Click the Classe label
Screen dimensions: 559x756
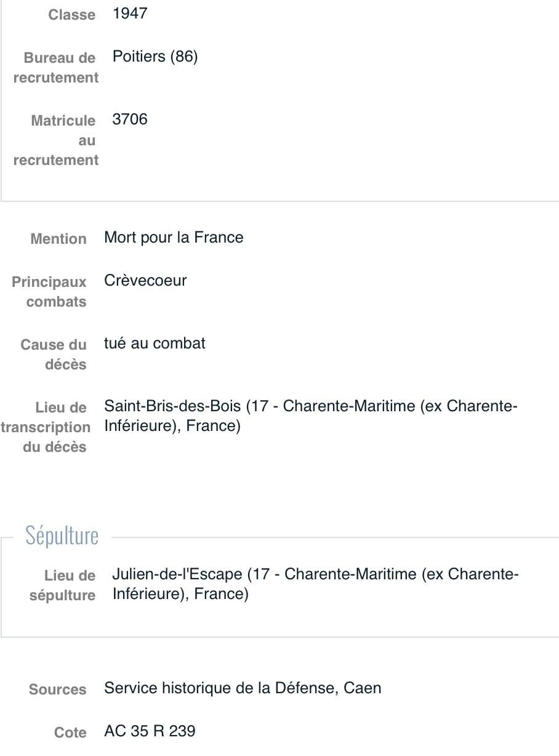pos(72,15)
